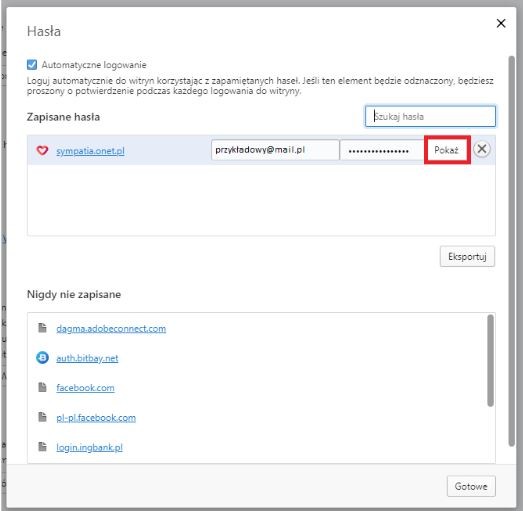Screen dimensions: 523x511
Task: Open the auth.bitbay.net link
Action: click(x=87, y=358)
